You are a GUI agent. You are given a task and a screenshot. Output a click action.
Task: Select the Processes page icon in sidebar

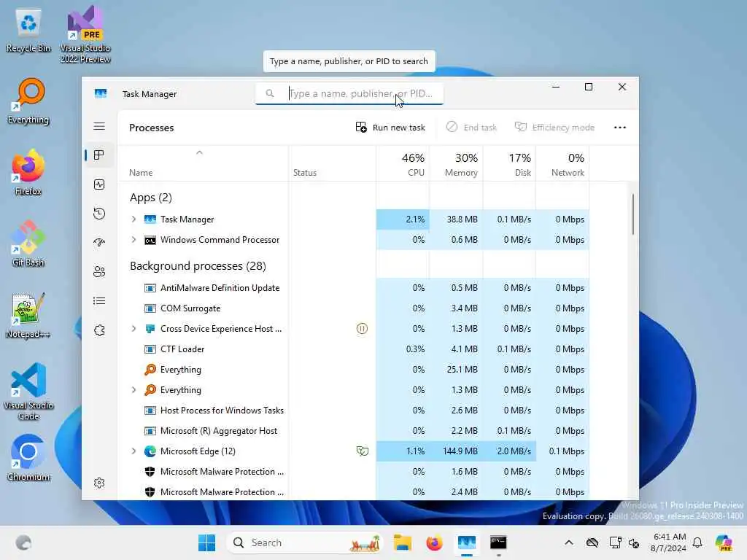(99, 155)
